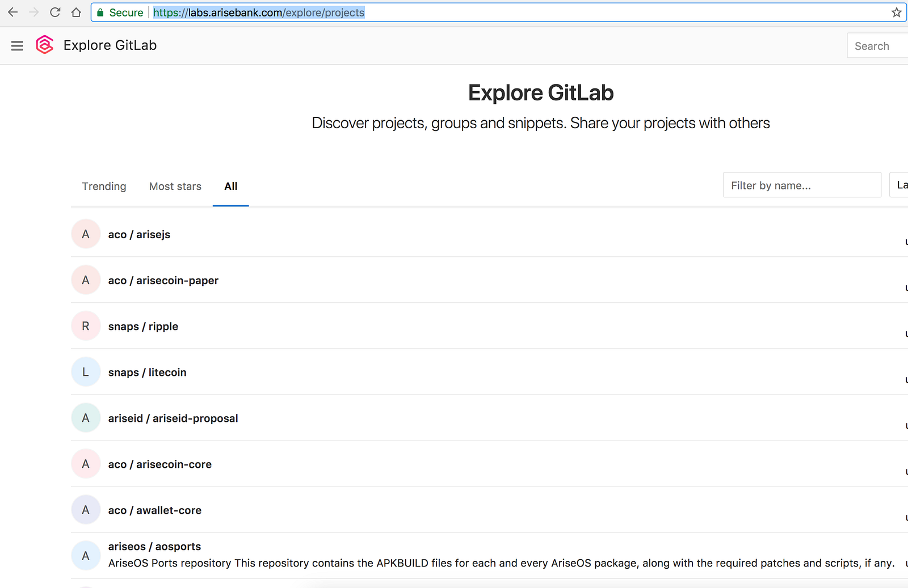Click the litecoin project L avatar
The image size is (908, 588).
pyautogui.click(x=86, y=372)
